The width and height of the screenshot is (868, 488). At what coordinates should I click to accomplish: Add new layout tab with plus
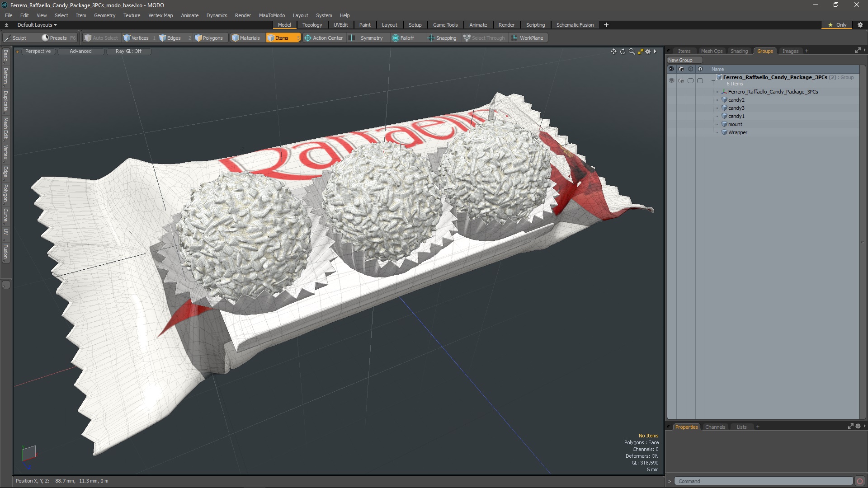coord(606,25)
